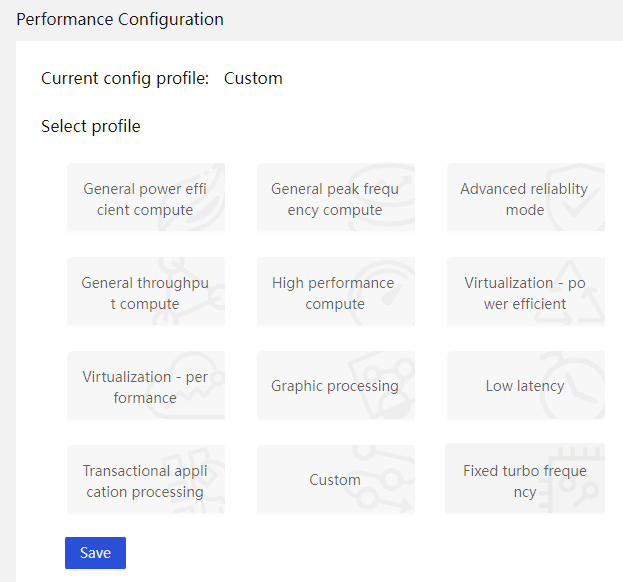
Task: Pick General throughput compute profile
Action: pos(146,292)
